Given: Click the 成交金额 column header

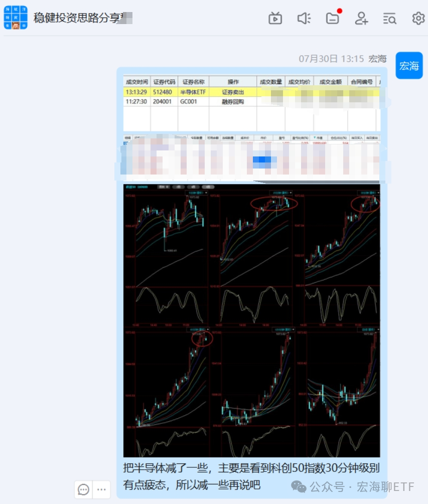Looking at the screenshot, I should [x=330, y=82].
